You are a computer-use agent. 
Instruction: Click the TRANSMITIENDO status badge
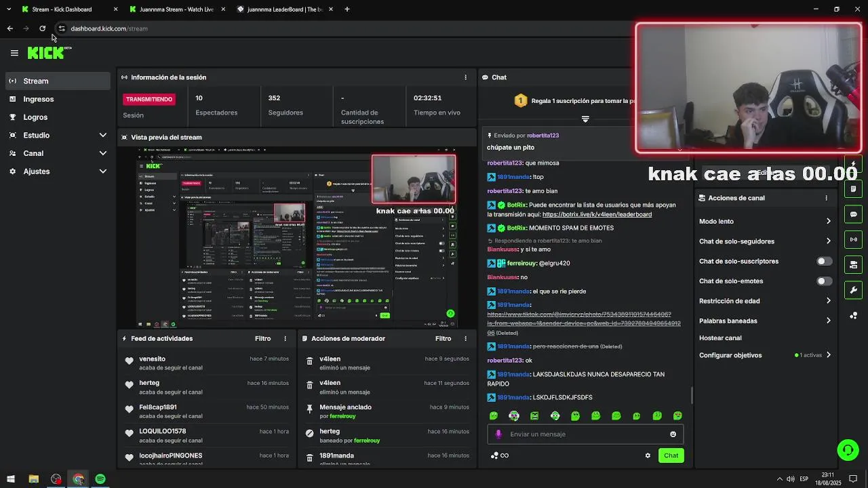[x=149, y=99]
